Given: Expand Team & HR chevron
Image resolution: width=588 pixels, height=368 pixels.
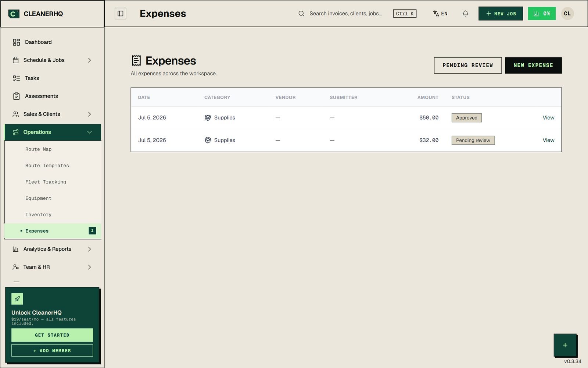Looking at the screenshot, I should pyautogui.click(x=89, y=268).
